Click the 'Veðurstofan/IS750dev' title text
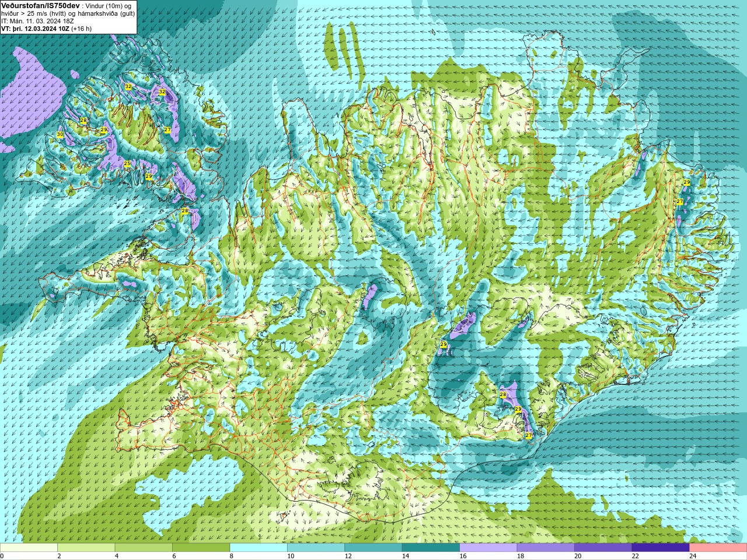747x560 pixels. click(40, 5)
